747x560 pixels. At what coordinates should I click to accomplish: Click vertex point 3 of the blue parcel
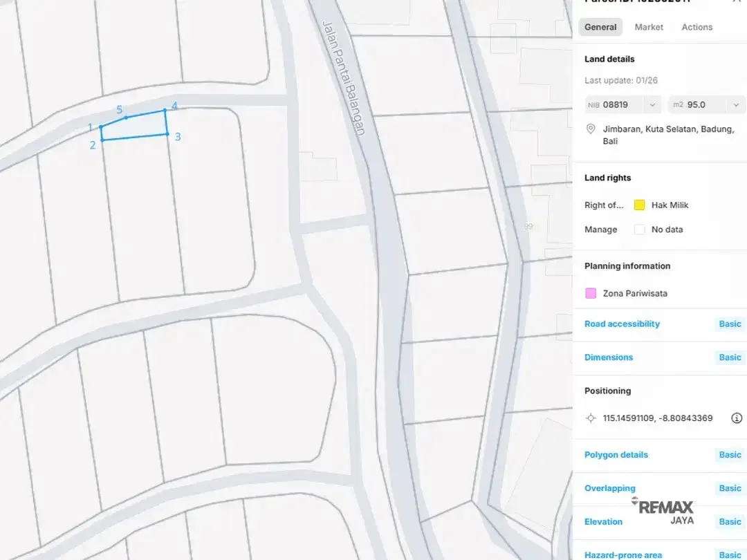coord(167,134)
